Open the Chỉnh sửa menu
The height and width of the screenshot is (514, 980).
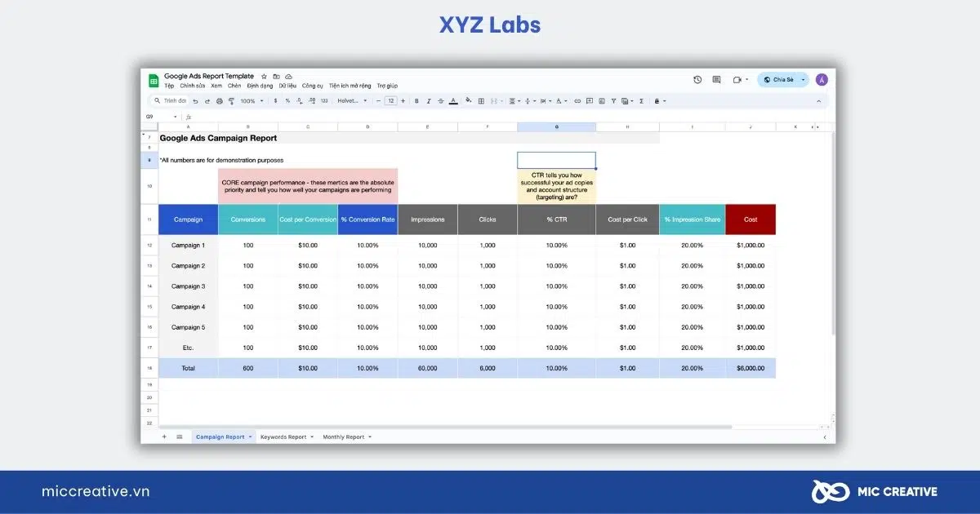click(193, 86)
